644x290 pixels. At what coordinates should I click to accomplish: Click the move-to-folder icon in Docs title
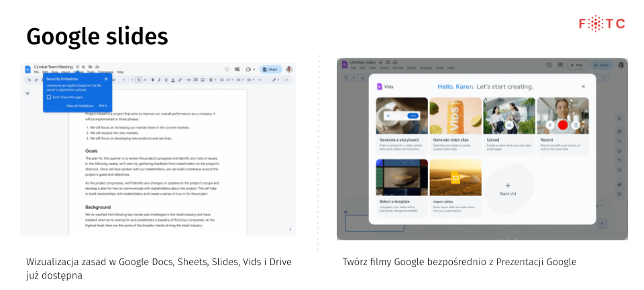[x=91, y=67]
